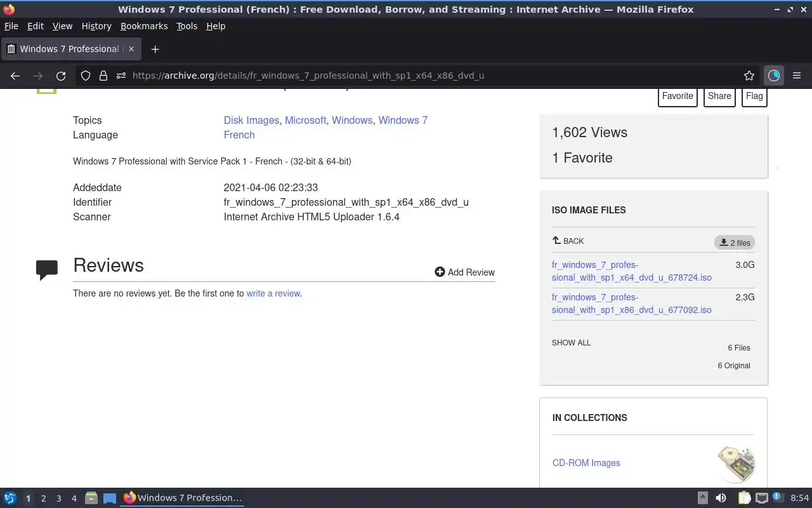The width and height of the screenshot is (812, 508).
Task: Click the Favorite button
Action: [x=678, y=96]
